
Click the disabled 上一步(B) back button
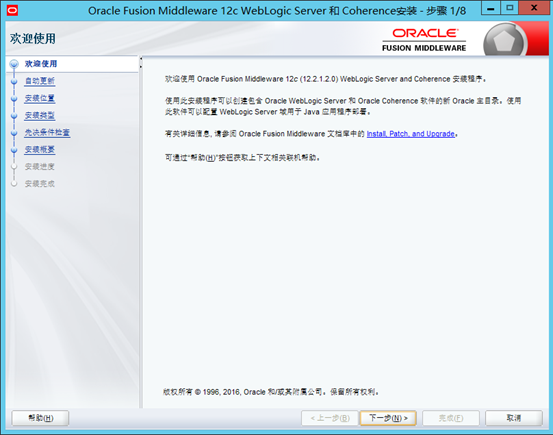330,418
